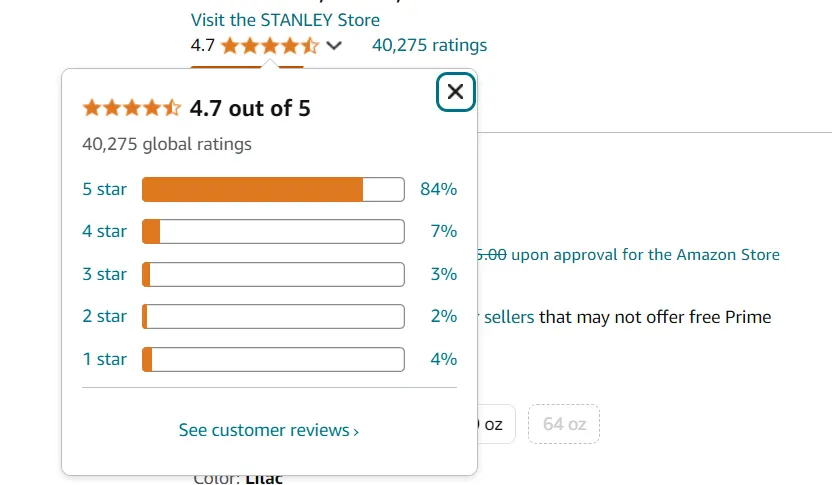The width and height of the screenshot is (836, 485).
Task: Click the 7% percentage link
Action: click(x=443, y=231)
